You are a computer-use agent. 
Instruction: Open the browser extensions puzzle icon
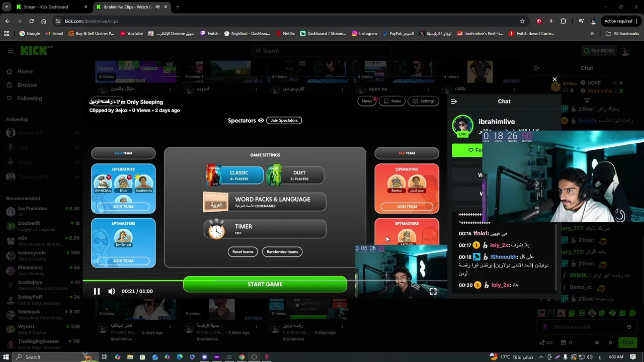click(x=563, y=21)
